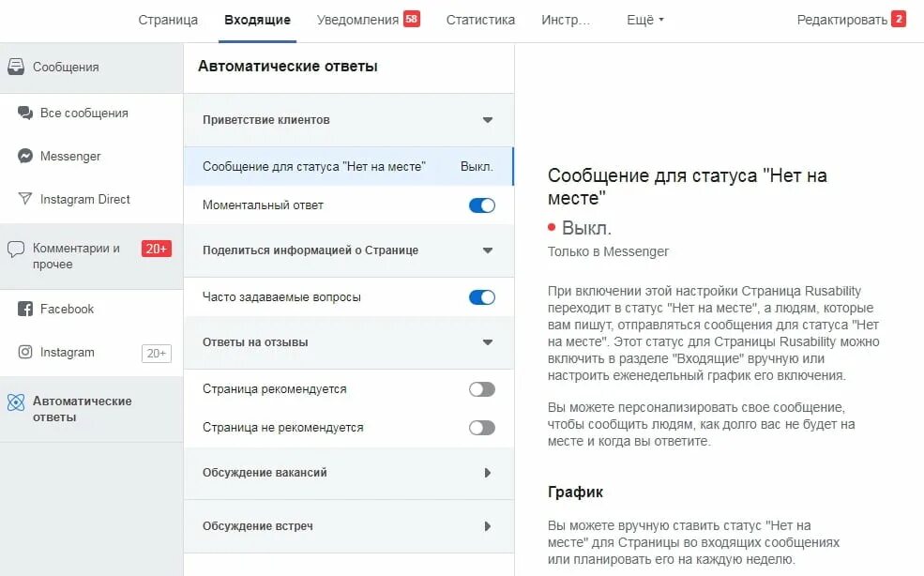Click the Комментарии и прочее speech bubble icon
The width and height of the screenshot is (924, 576).
16,249
